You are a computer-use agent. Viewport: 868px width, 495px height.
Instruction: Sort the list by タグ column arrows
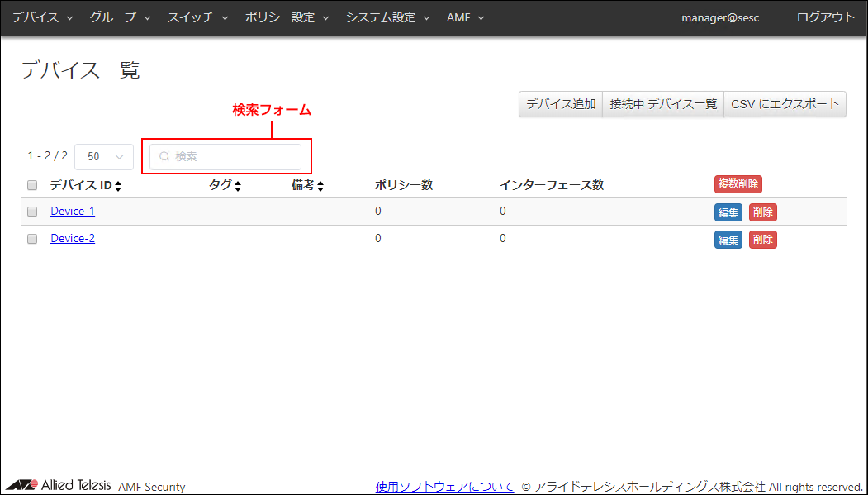click(x=238, y=187)
